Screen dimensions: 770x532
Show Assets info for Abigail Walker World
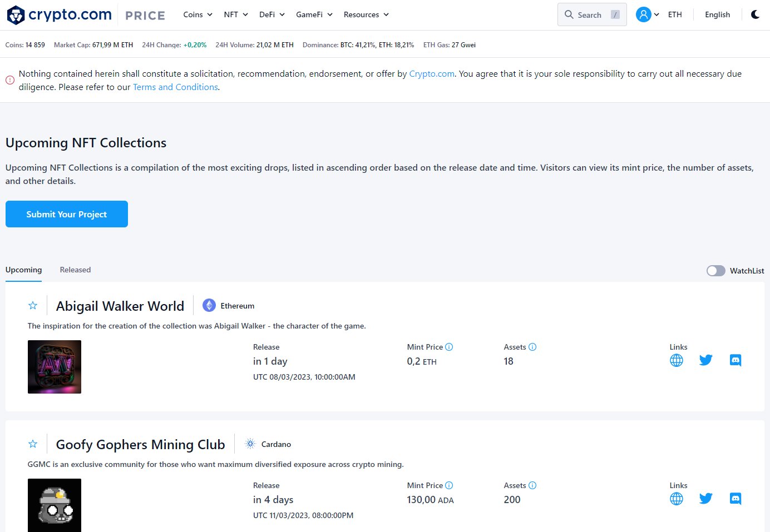(532, 347)
